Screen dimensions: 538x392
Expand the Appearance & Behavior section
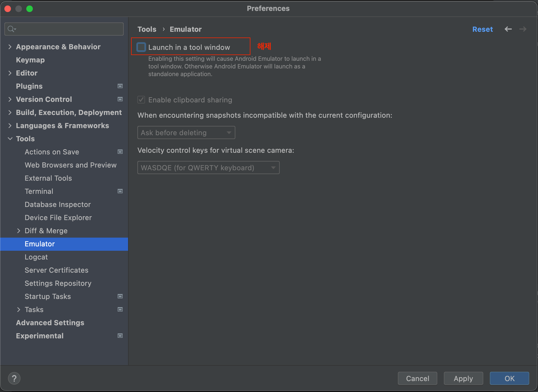(10, 47)
